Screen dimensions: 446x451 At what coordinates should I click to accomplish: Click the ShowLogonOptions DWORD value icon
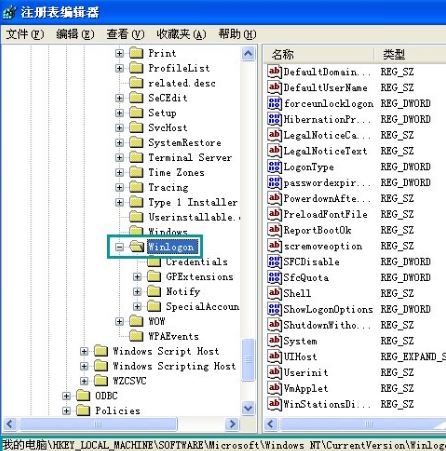[x=274, y=309]
